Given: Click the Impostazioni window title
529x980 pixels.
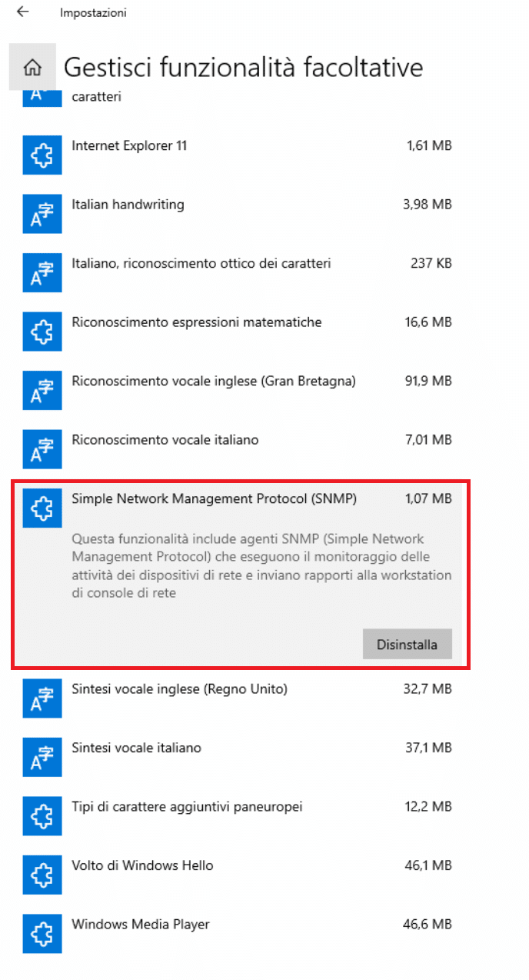Looking at the screenshot, I should tap(93, 13).
